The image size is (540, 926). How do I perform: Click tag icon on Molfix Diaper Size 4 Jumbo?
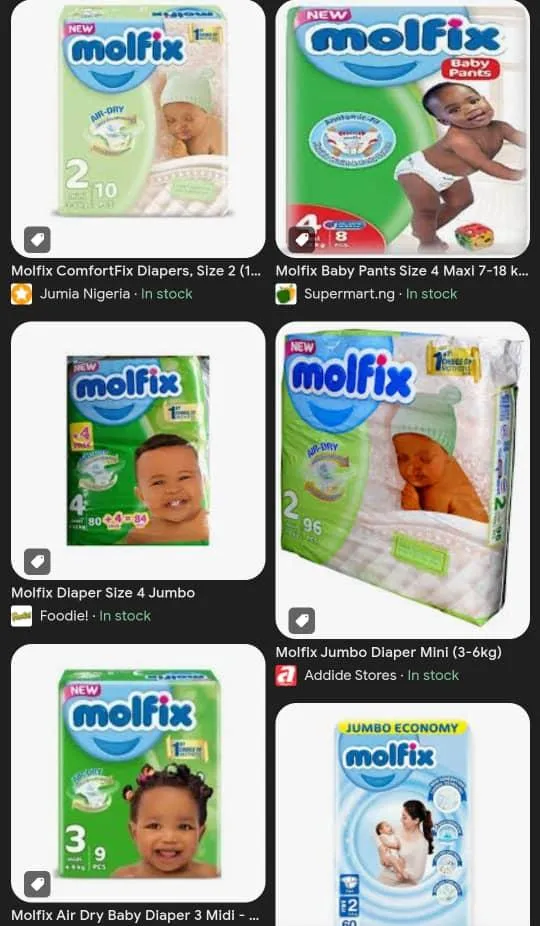coord(37,562)
